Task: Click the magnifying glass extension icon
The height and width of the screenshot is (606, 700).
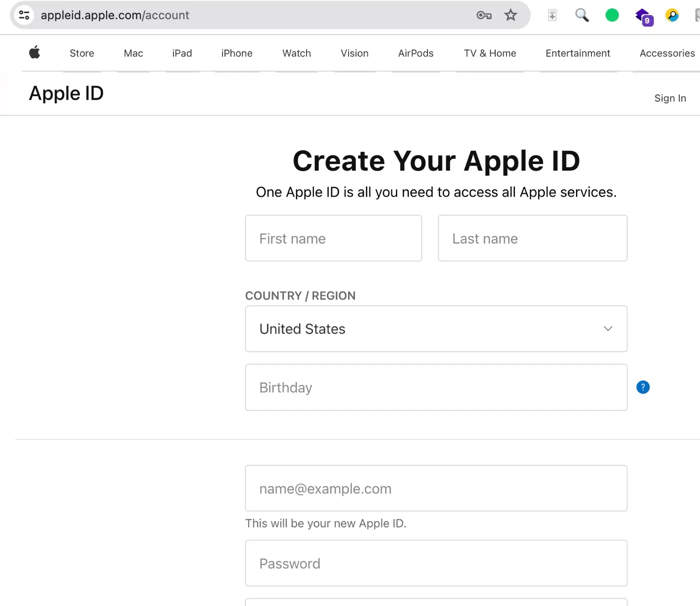Action: [582, 15]
